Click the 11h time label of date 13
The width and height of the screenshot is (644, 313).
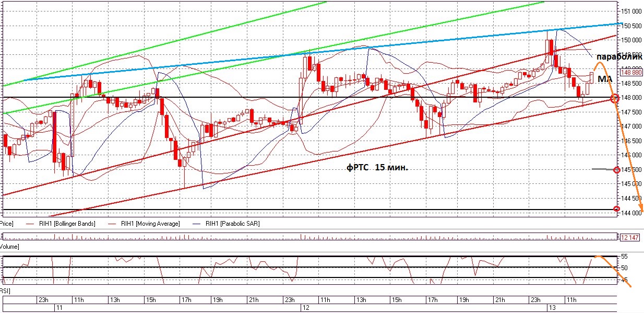pyautogui.click(x=571, y=300)
